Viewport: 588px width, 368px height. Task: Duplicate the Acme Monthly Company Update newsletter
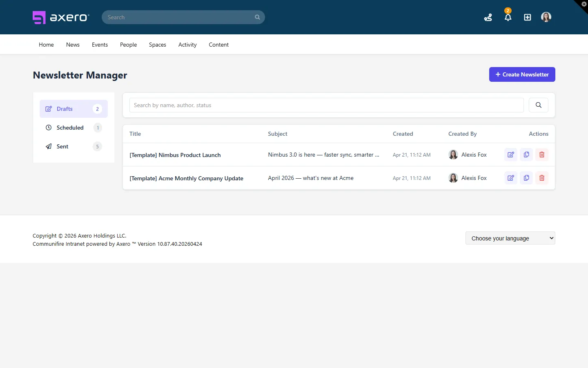point(526,178)
